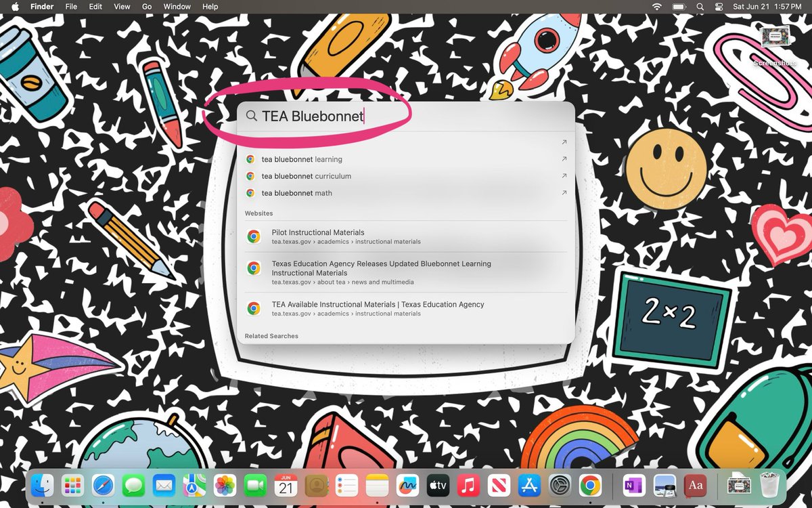
Task: Click Chrome icon beside Pilot Instructional Materials
Action: coord(254,236)
